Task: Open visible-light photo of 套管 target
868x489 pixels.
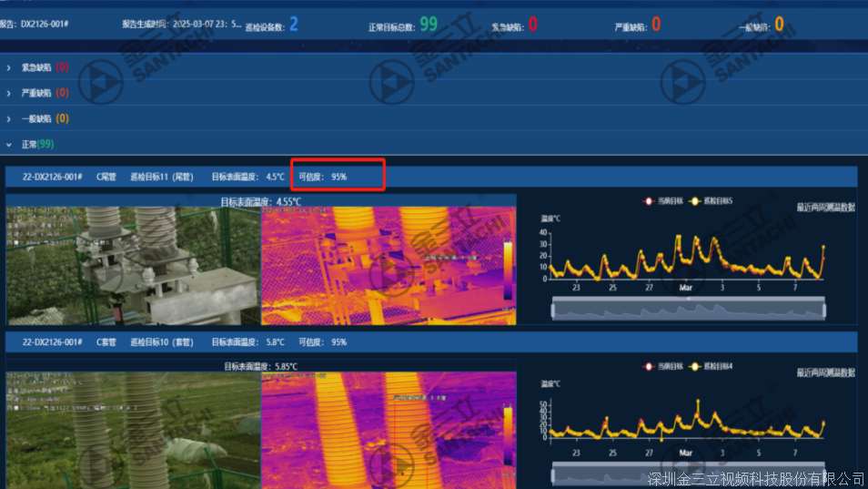Action: (133, 430)
